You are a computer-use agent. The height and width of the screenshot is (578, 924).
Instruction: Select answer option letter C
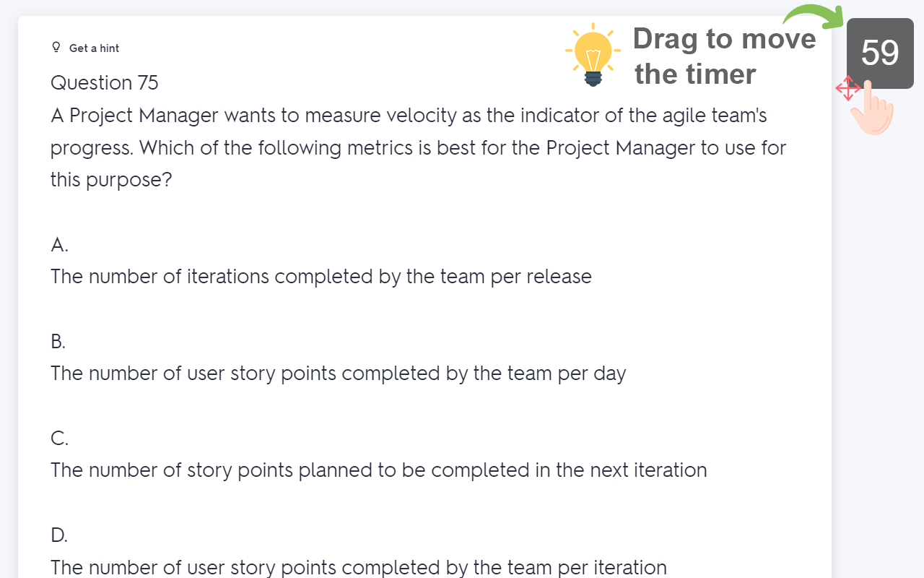tap(59, 439)
